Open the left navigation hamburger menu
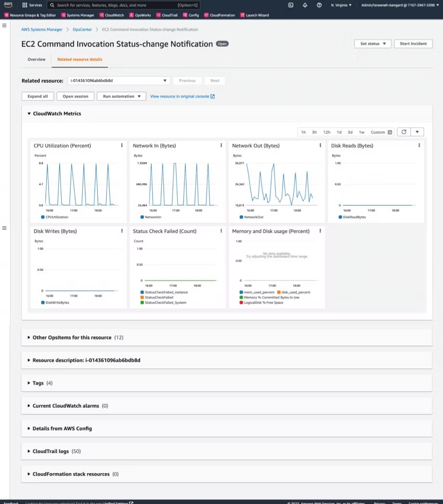This screenshot has height=504, width=443. [x=4, y=26]
